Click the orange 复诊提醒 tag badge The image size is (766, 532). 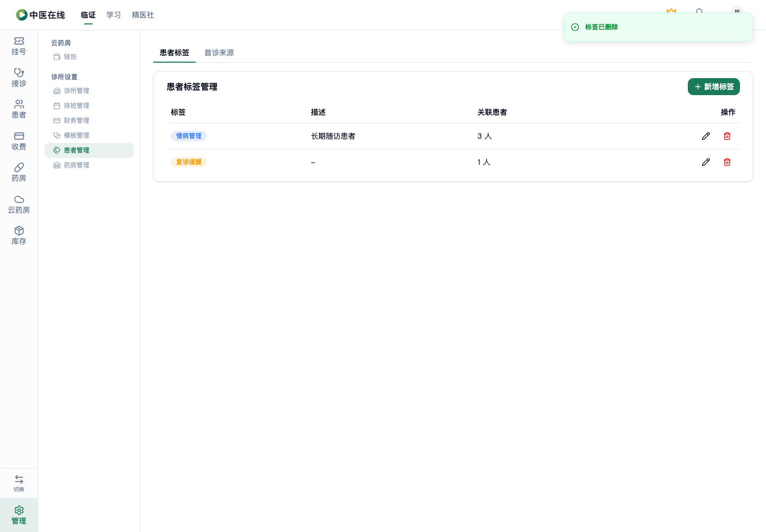click(x=189, y=162)
